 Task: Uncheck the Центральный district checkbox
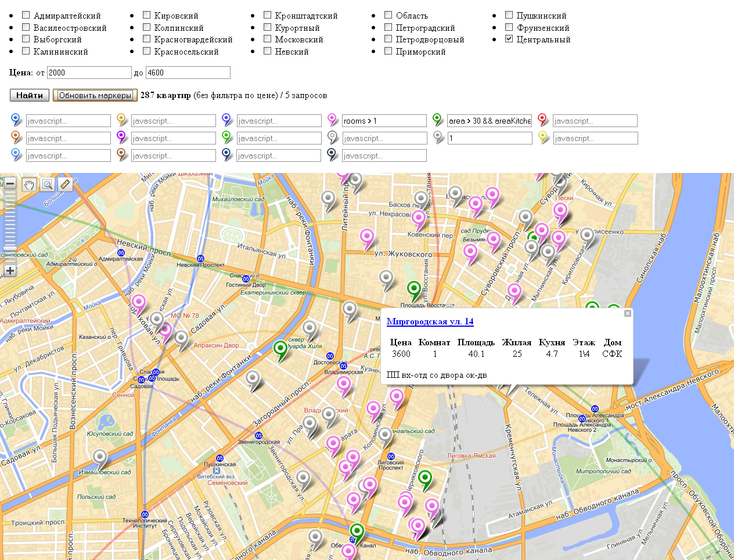click(509, 39)
